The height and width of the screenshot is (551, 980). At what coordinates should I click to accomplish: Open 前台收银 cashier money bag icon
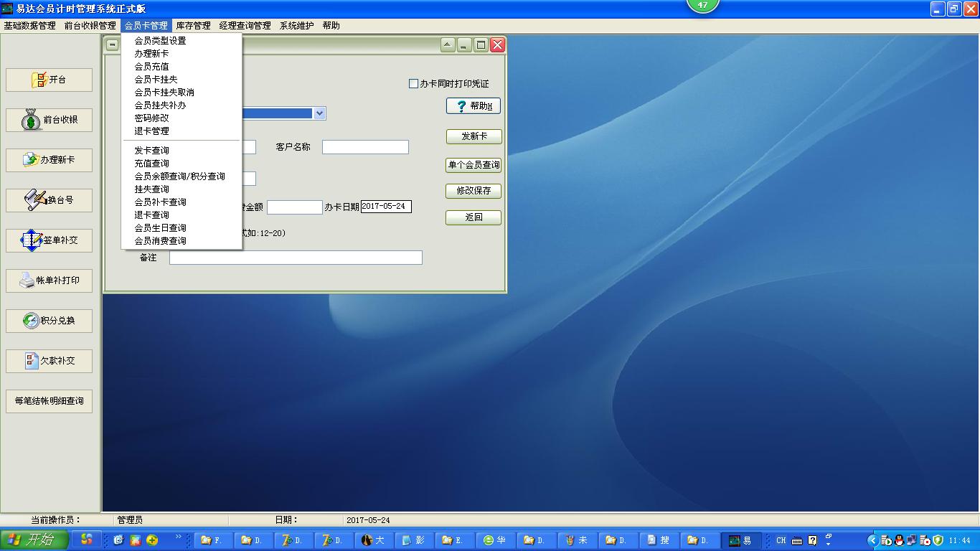[31, 120]
